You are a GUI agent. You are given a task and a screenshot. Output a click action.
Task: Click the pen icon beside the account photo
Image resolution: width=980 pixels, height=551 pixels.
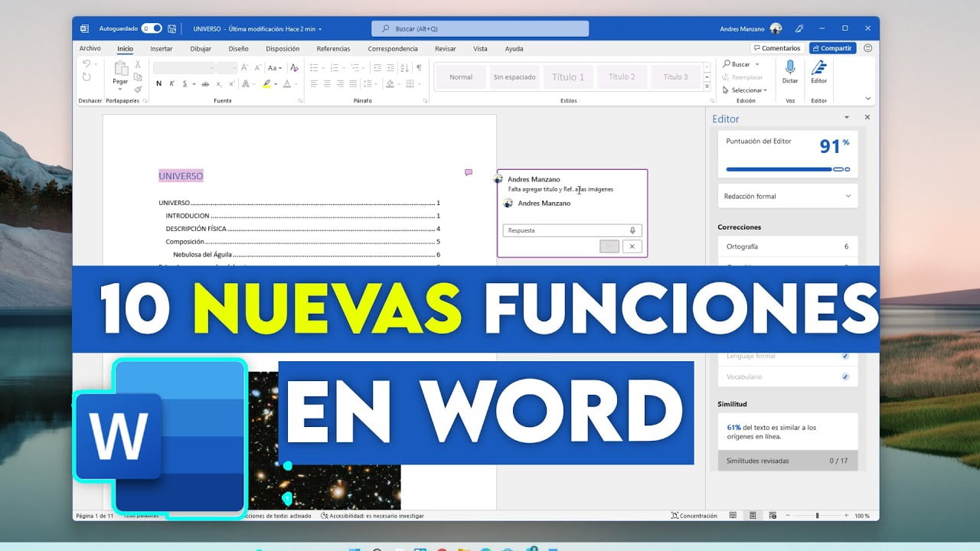(x=799, y=28)
